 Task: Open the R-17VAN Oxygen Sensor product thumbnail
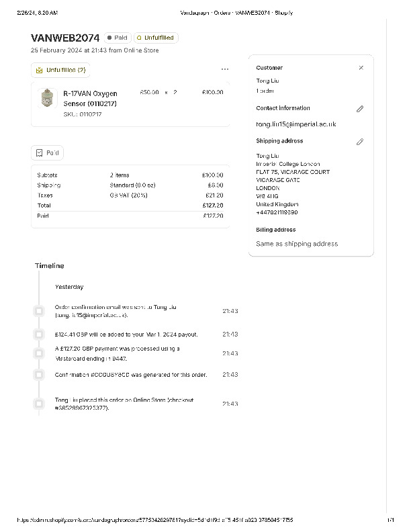[46, 98]
